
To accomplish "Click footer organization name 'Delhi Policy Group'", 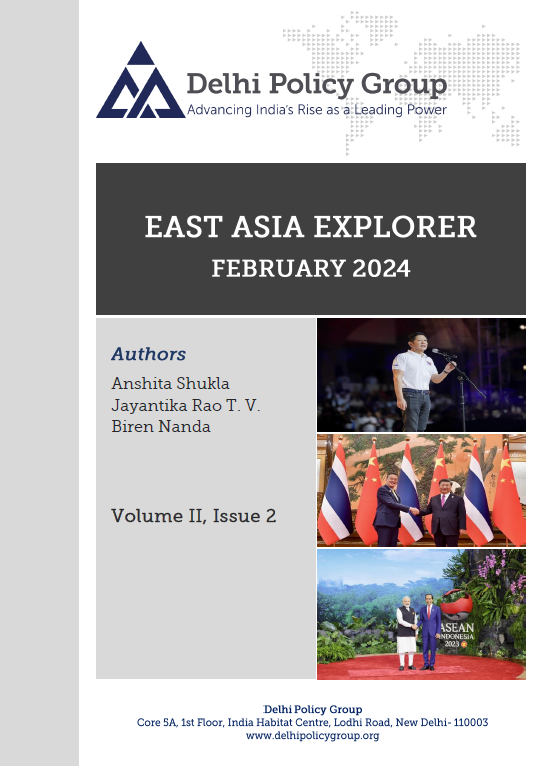I will point(312,709).
